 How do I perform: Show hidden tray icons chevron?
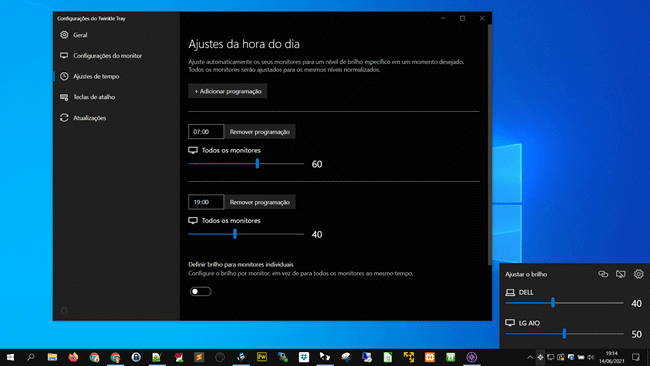[x=530, y=357]
